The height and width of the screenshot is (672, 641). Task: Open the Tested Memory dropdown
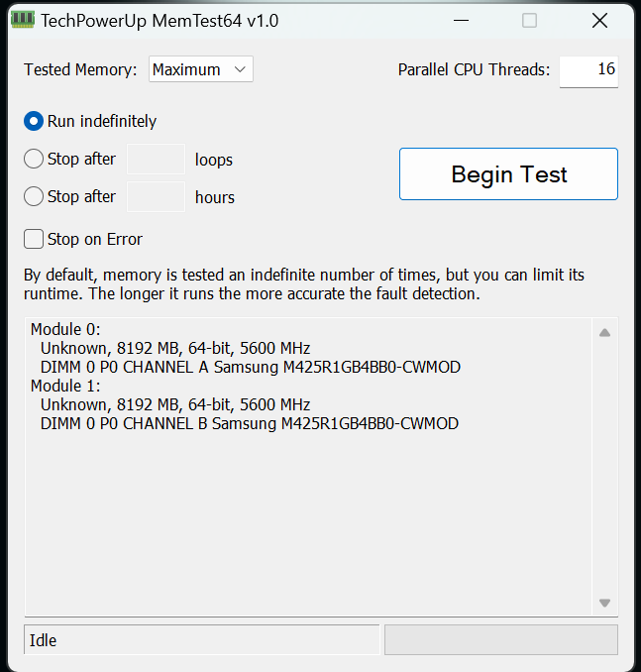coord(200,69)
